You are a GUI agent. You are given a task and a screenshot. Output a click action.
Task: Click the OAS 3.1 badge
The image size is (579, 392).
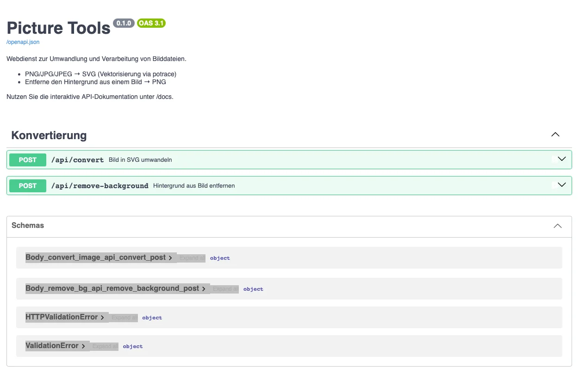tap(151, 23)
